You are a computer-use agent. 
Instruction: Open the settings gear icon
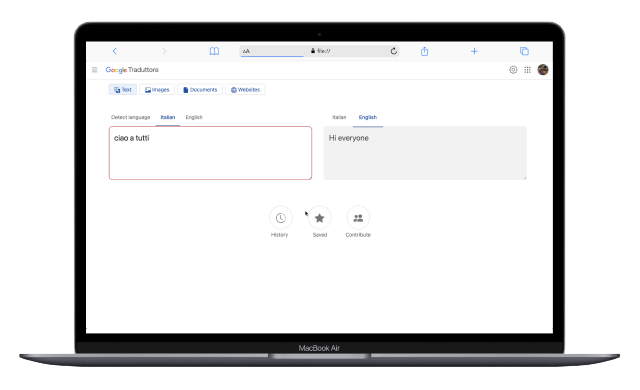pyautogui.click(x=513, y=70)
